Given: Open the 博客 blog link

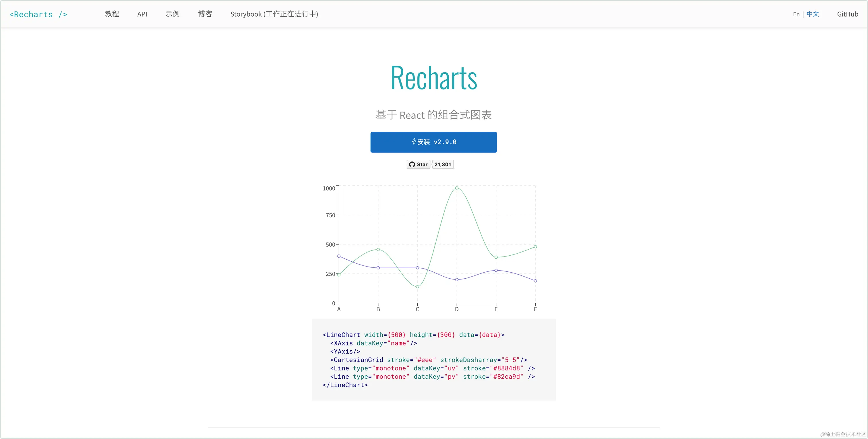Looking at the screenshot, I should coord(205,14).
